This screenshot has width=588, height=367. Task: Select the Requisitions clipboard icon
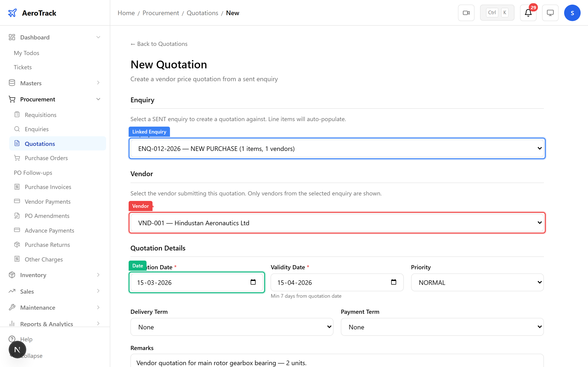tap(17, 114)
